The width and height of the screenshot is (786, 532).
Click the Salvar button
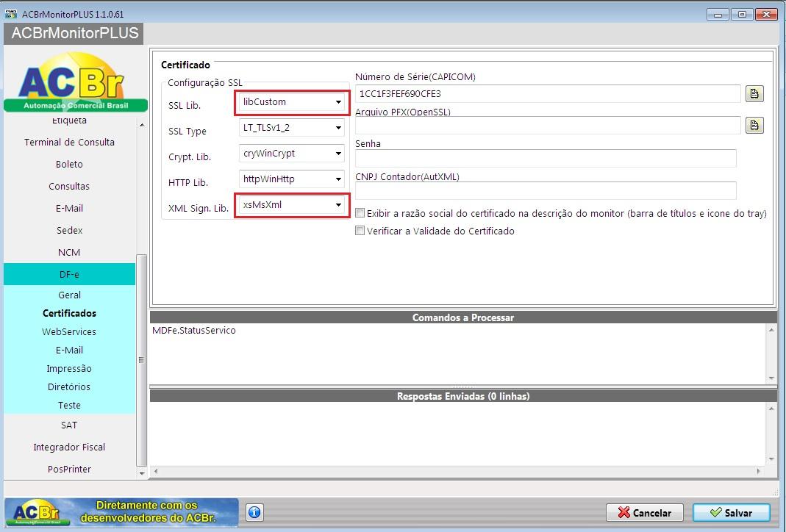pyautogui.click(x=732, y=512)
